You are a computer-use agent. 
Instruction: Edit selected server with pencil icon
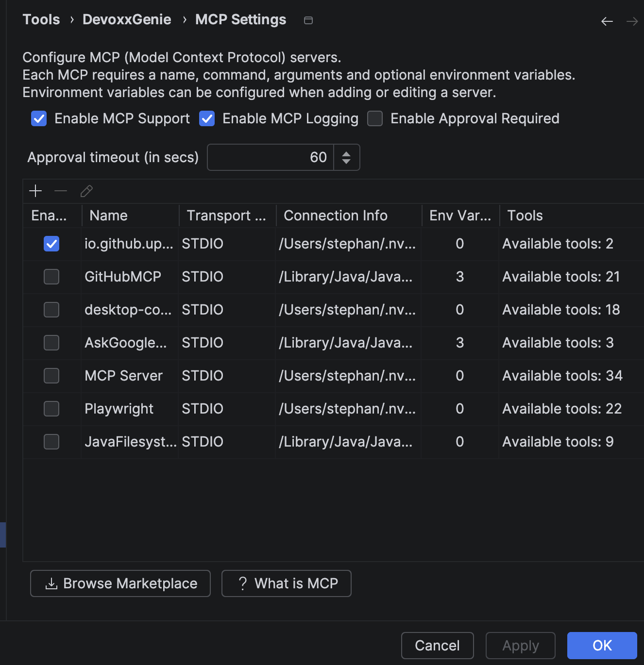(x=86, y=191)
